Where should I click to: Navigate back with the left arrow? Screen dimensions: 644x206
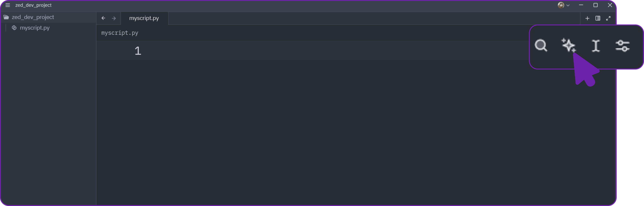pos(103,18)
